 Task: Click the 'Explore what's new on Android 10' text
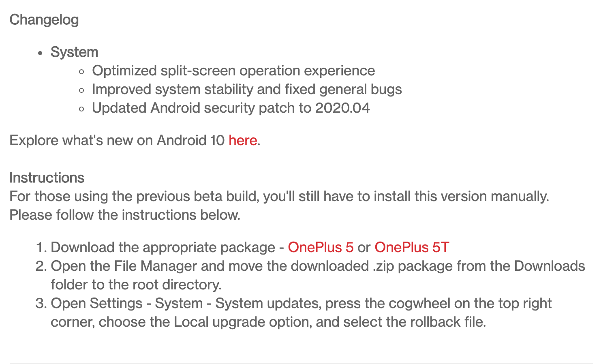pos(117,140)
